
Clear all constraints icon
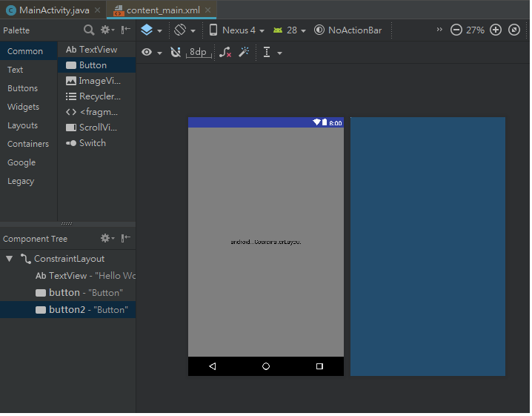coord(226,53)
